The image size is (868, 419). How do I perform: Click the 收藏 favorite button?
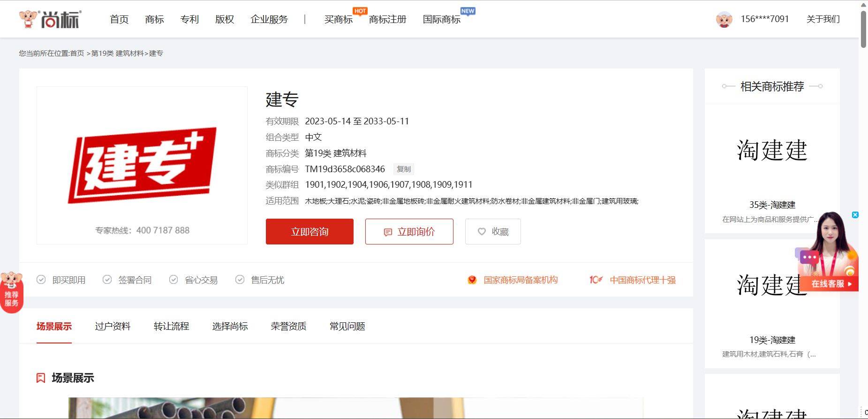493,231
